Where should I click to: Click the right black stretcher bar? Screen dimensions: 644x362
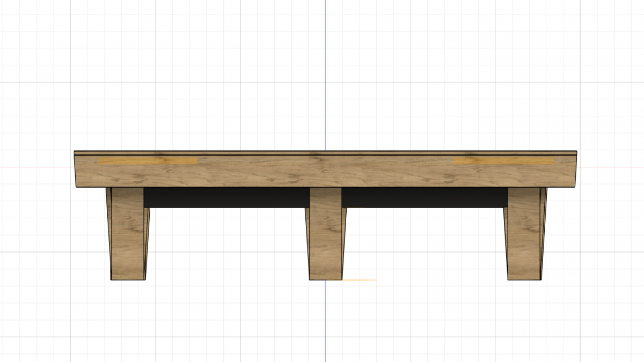tap(424, 197)
